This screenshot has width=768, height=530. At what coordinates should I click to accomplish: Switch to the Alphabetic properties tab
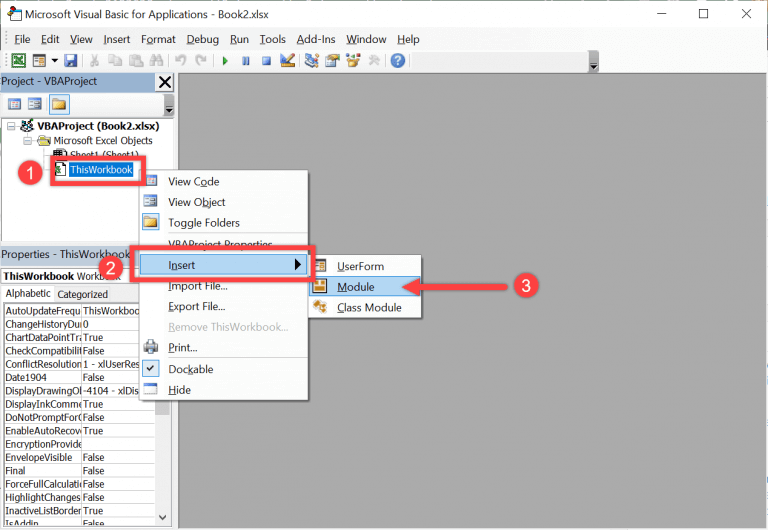click(x=28, y=293)
